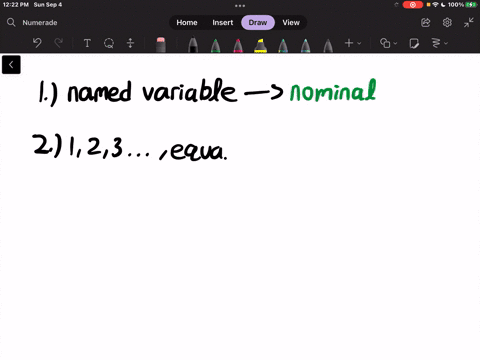This screenshot has width=480, height=360.
Task: Select the pink-red pen
Action: pyautogui.click(x=238, y=45)
